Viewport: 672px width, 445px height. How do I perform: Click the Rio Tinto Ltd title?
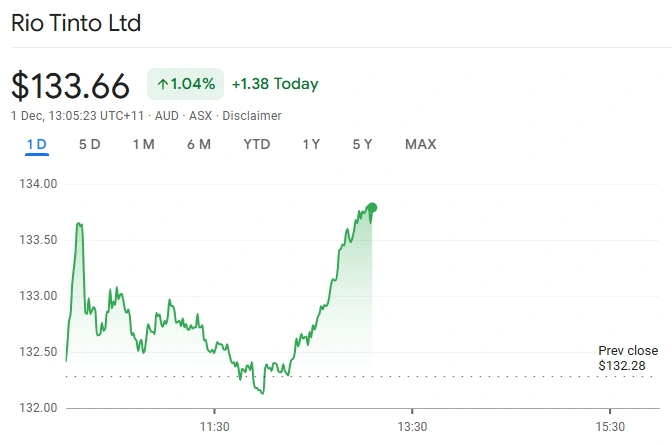click(76, 23)
